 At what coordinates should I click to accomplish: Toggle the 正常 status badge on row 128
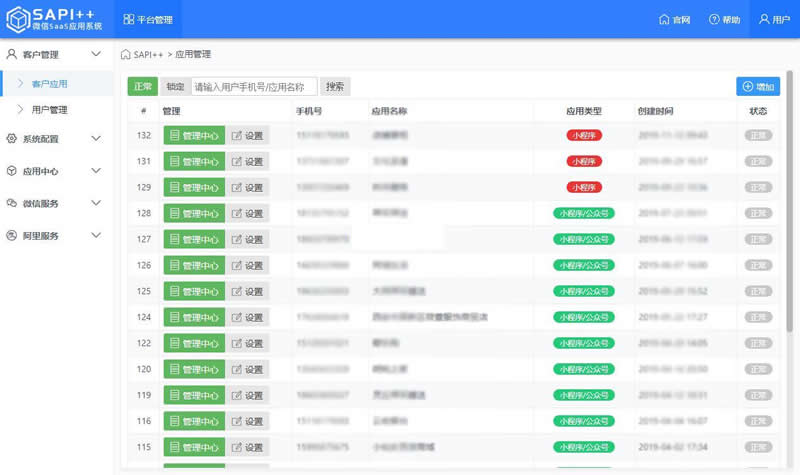[x=758, y=213]
